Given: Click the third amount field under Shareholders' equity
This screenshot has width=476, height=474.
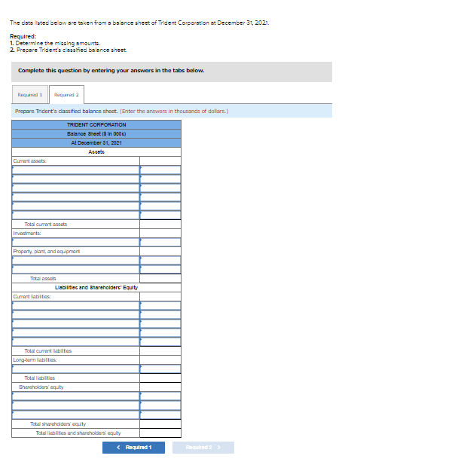Looking at the screenshot, I should 160,414.
